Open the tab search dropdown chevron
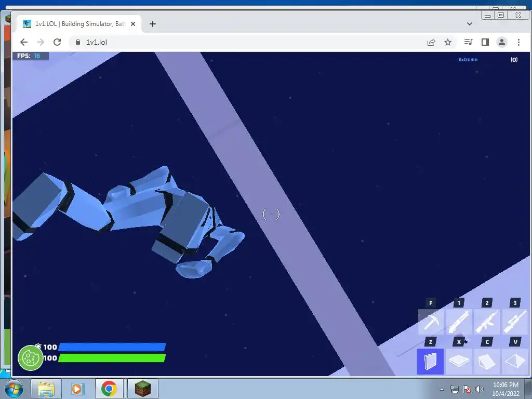532x399 pixels. click(x=470, y=24)
